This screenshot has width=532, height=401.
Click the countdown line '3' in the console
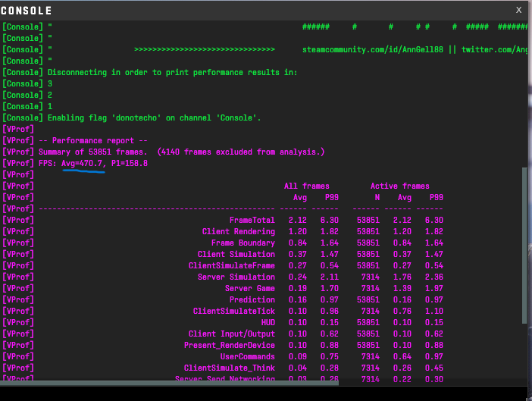(50, 83)
